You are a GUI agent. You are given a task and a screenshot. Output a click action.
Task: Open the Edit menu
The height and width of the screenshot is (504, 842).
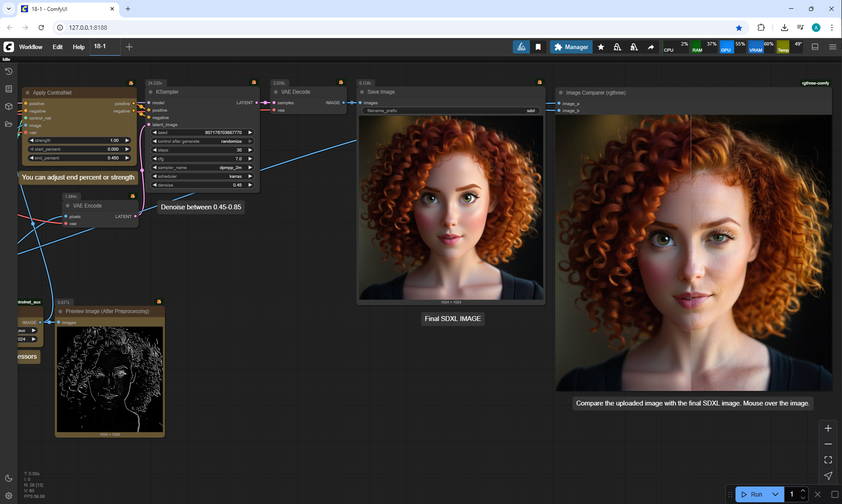tap(57, 47)
